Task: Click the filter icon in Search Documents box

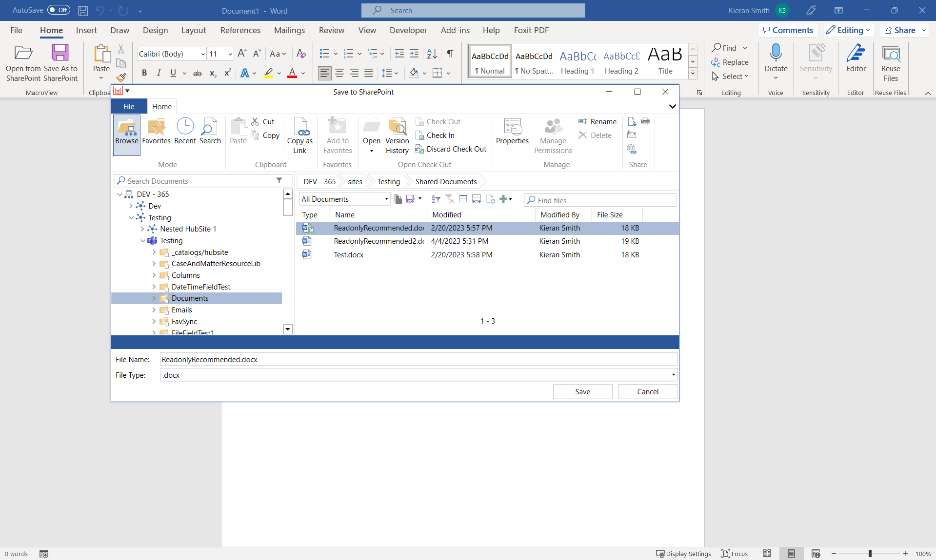Action: coord(279,180)
